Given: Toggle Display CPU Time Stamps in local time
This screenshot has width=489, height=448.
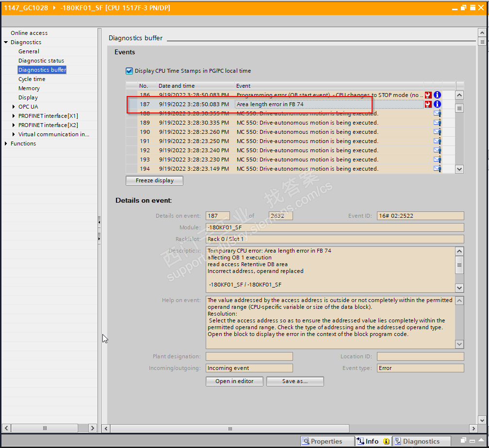Looking at the screenshot, I should click(129, 71).
